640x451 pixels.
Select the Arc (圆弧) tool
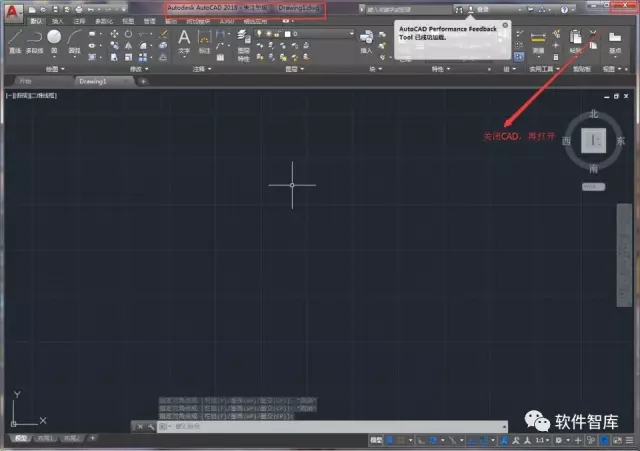click(x=74, y=42)
